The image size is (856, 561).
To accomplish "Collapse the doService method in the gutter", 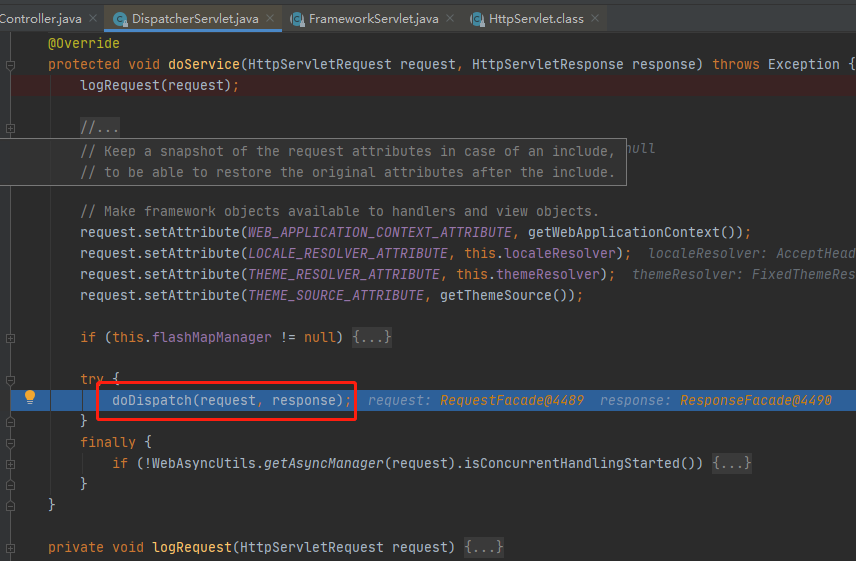I will (10, 65).
